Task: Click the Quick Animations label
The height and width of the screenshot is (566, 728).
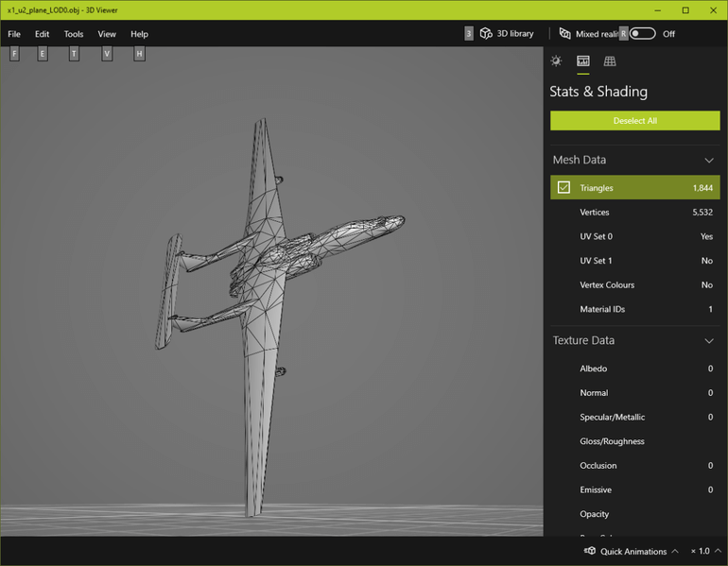Action: tap(633, 551)
